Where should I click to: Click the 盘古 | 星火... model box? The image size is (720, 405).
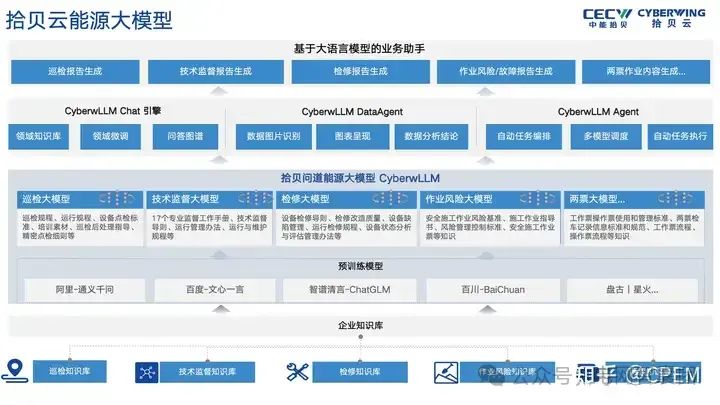pos(632,290)
